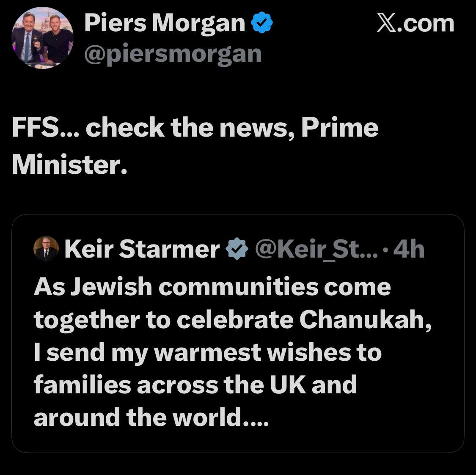Image resolution: width=476 pixels, height=475 pixels.
Task: Click the verified badge next to Keir Starmer
Action: click(x=237, y=249)
